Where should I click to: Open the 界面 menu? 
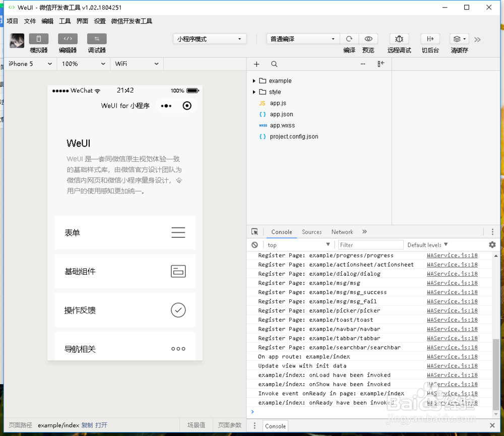(82, 21)
